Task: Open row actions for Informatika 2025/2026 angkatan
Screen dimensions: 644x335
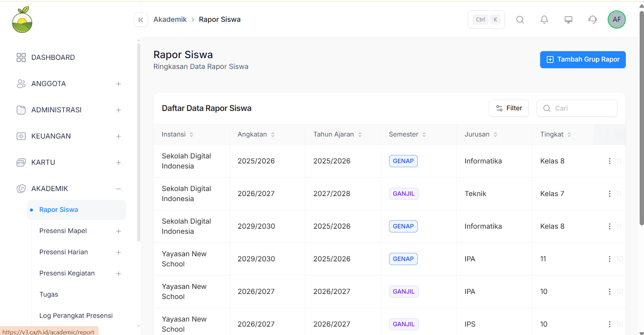Action: [x=609, y=161]
